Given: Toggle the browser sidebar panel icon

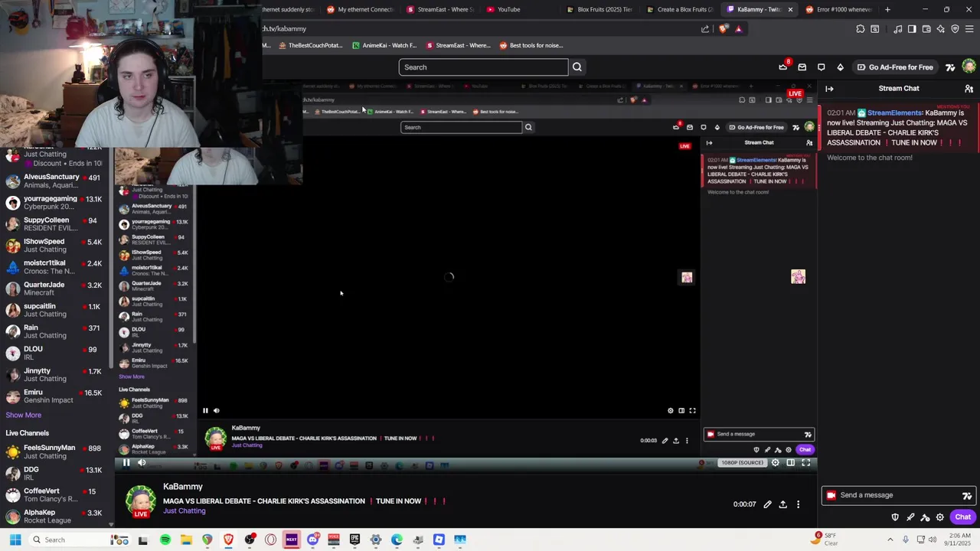Looking at the screenshot, I should click(912, 29).
